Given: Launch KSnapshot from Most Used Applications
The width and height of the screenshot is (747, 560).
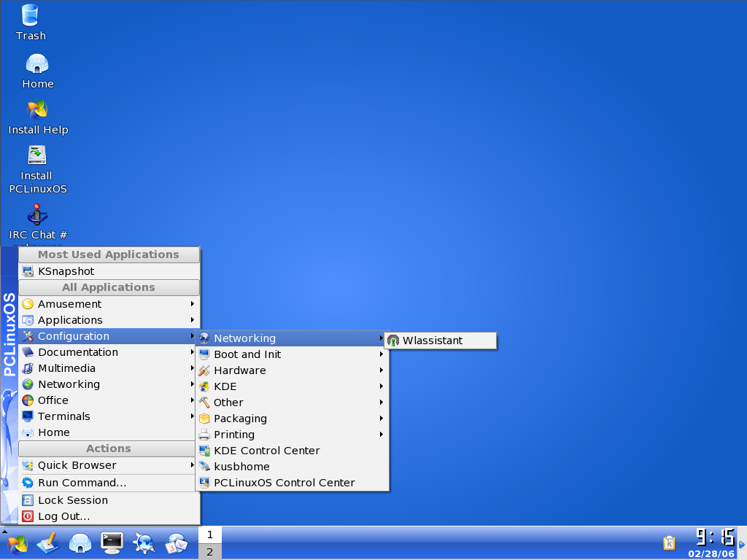Looking at the screenshot, I should [x=109, y=271].
